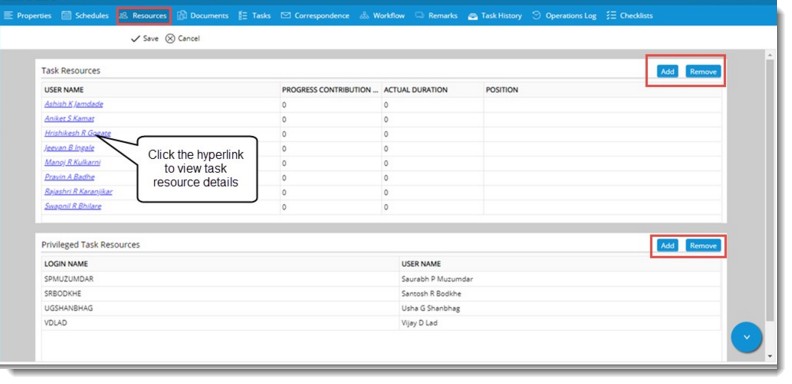Viewport: 792px width, 384px height.
Task: Go to the Correspondence tab
Action: pyautogui.click(x=315, y=16)
